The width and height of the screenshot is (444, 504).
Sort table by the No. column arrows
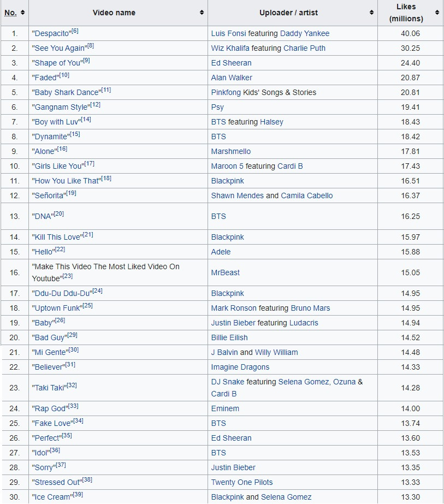[22, 13]
